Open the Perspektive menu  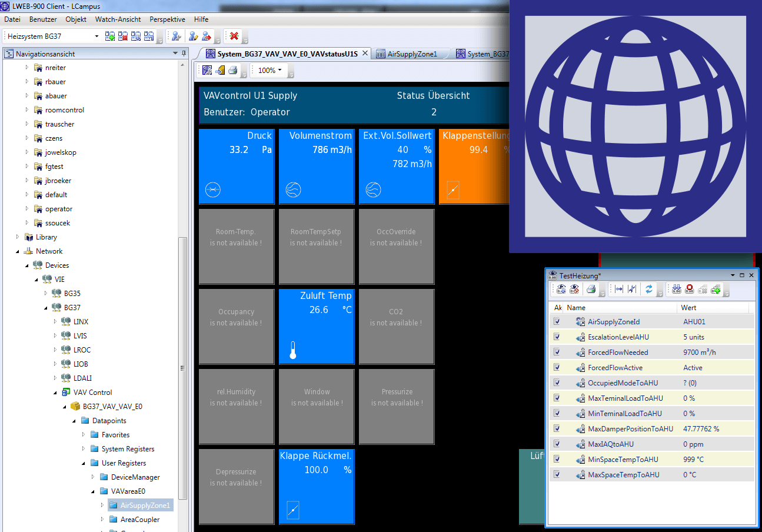click(168, 19)
